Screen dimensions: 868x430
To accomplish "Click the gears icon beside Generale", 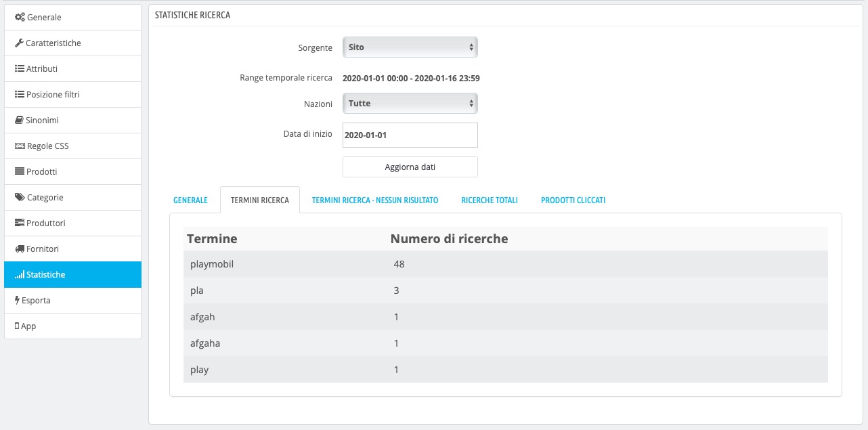I will point(20,18).
